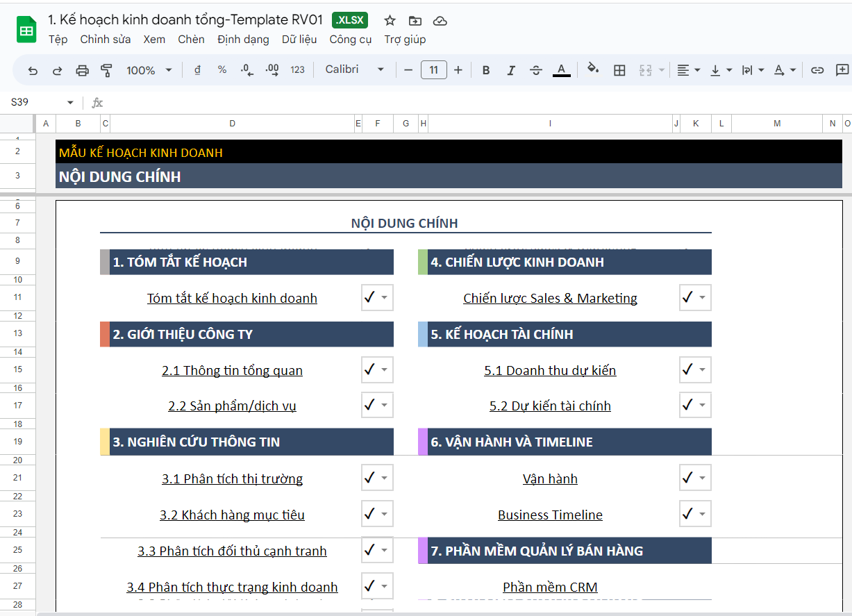
Task: Check the cloud document status icon
Action: (x=440, y=20)
